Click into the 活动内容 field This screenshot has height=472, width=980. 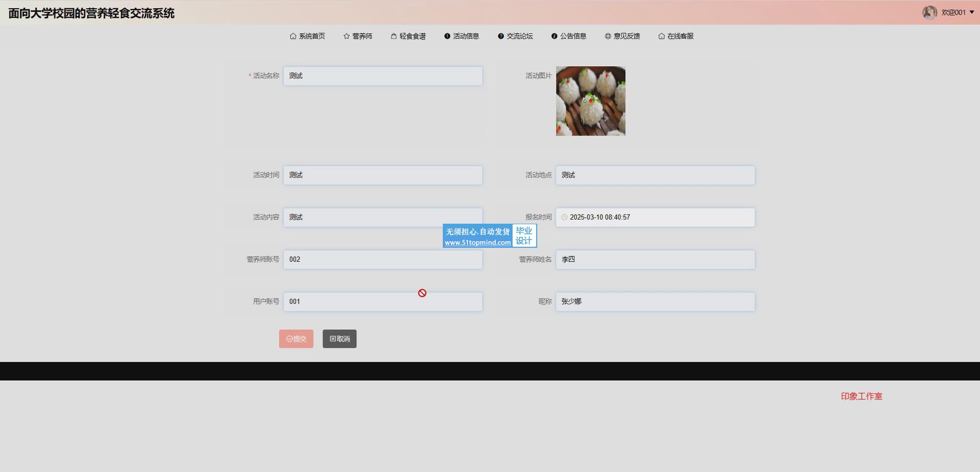pos(383,216)
